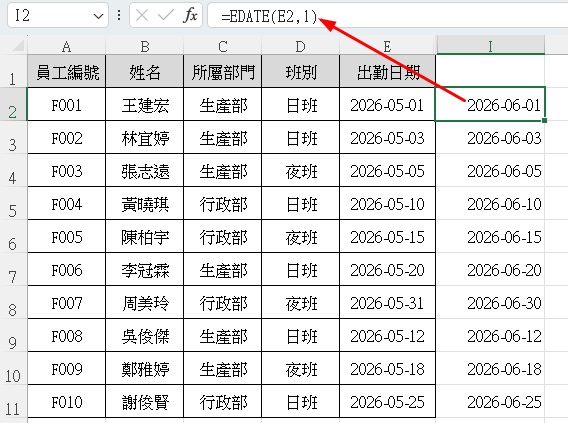The width and height of the screenshot is (568, 423).
Task: Select the name cell 周美玲
Action: pyautogui.click(x=145, y=302)
